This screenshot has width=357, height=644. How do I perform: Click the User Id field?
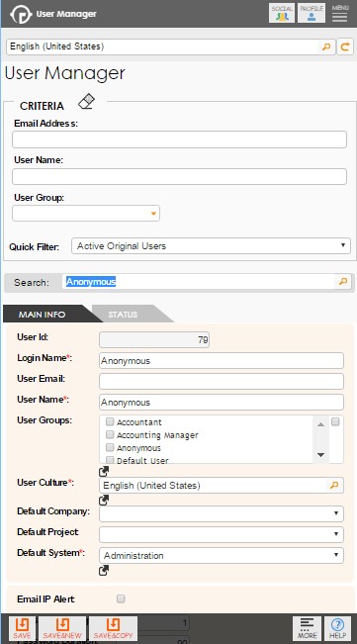(154, 340)
